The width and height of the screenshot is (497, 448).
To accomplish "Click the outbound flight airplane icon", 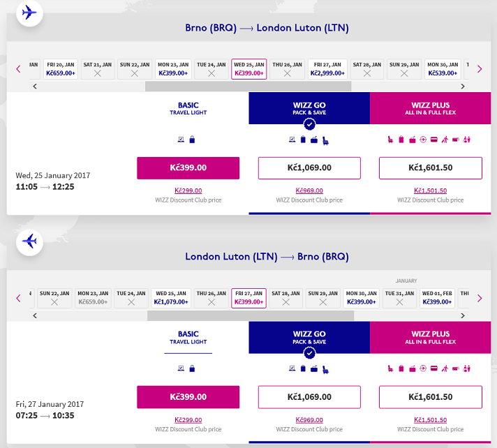I will 29,13.
